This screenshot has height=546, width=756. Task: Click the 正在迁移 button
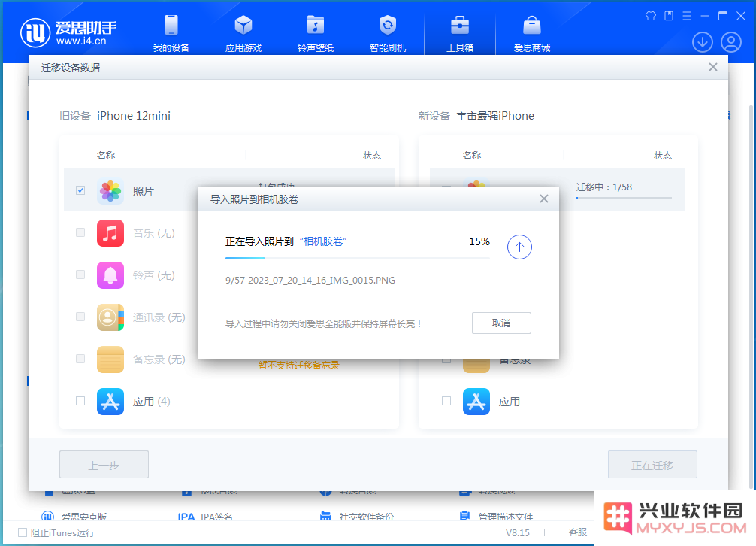(652, 465)
